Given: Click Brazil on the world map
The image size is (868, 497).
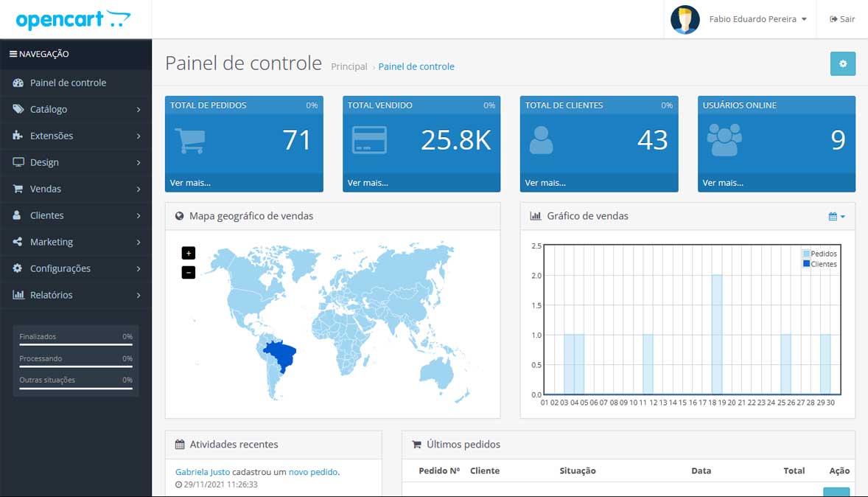Looking at the screenshot, I should [281, 353].
